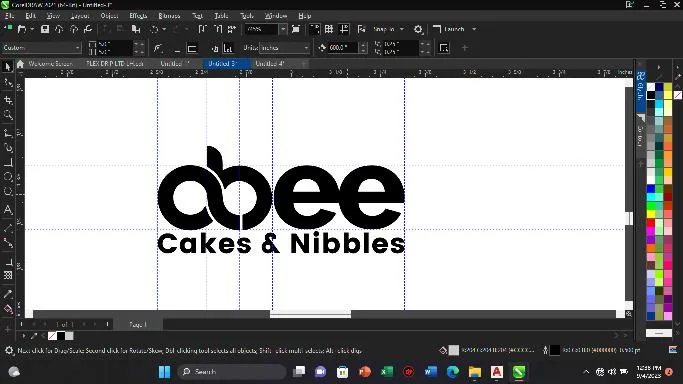683x384 pixels.
Task: Select the Pick tool in toolbox
Action: click(7, 67)
